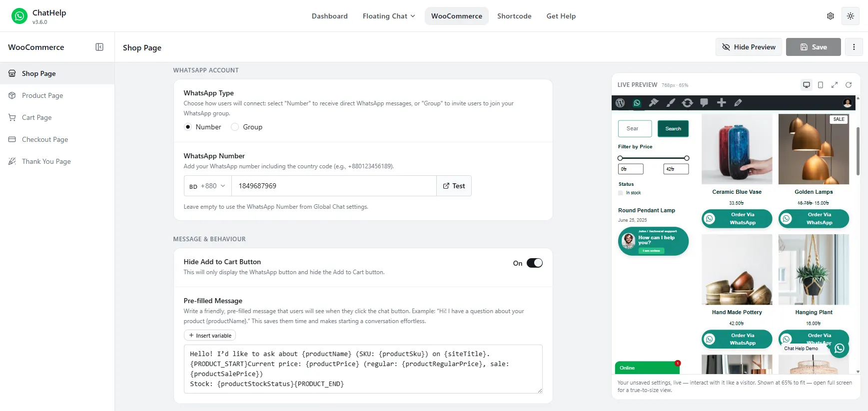868x411 pixels.
Task: Select the Number WhatsApp type
Action: pyautogui.click(x=188, y=127)
